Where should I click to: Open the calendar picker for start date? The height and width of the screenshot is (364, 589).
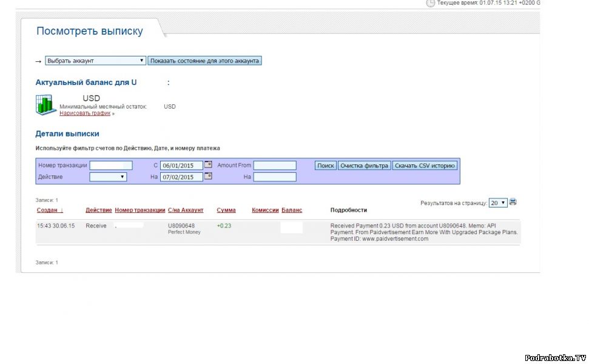coord(208,164)
